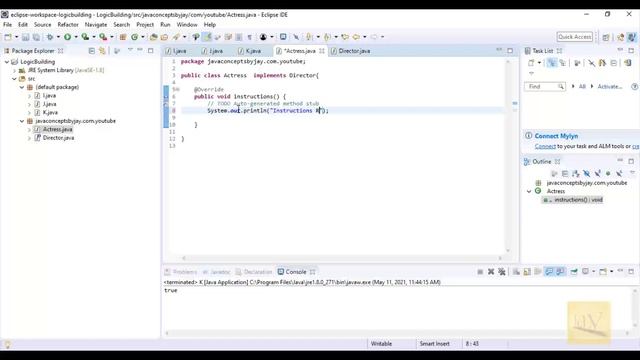Switch to the K.java editor tab
The width and height of the screenshot is (640, 360).
pyautogui.click(x=249, y=51)
